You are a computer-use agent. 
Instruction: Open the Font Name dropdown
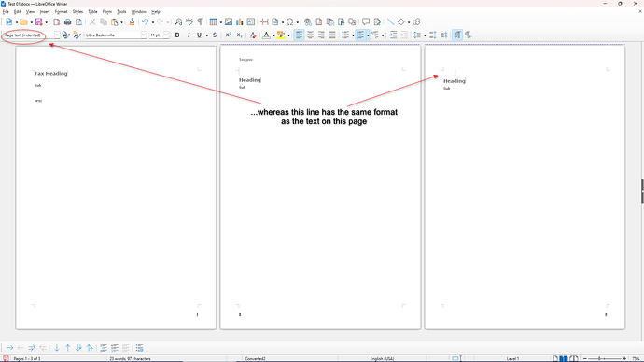point(144,35)
